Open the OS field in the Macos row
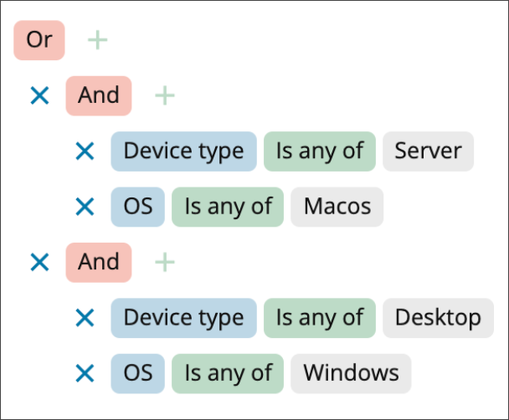 pyautogui.click(x=137, y=207)
